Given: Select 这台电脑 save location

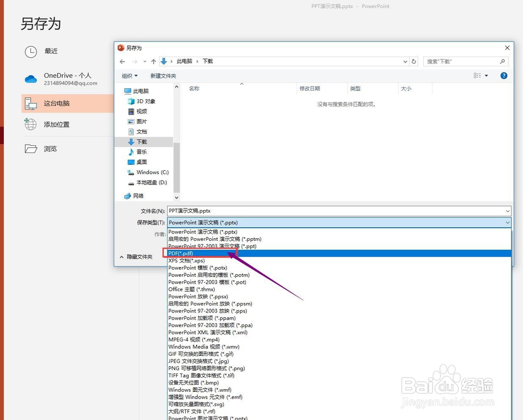Looking at the screenshot, I should [x=67, y=103].
